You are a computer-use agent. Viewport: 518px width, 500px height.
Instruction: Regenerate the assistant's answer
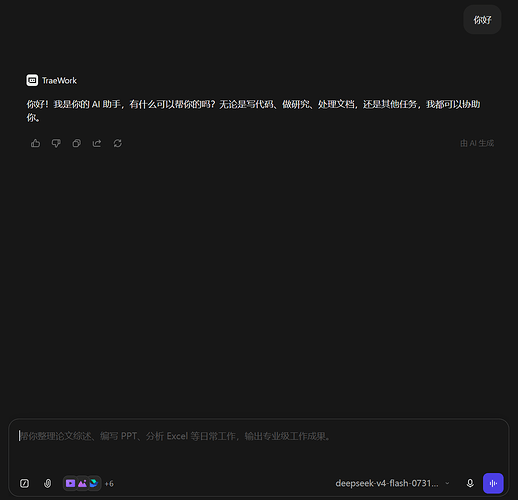[x=118, y=143]
